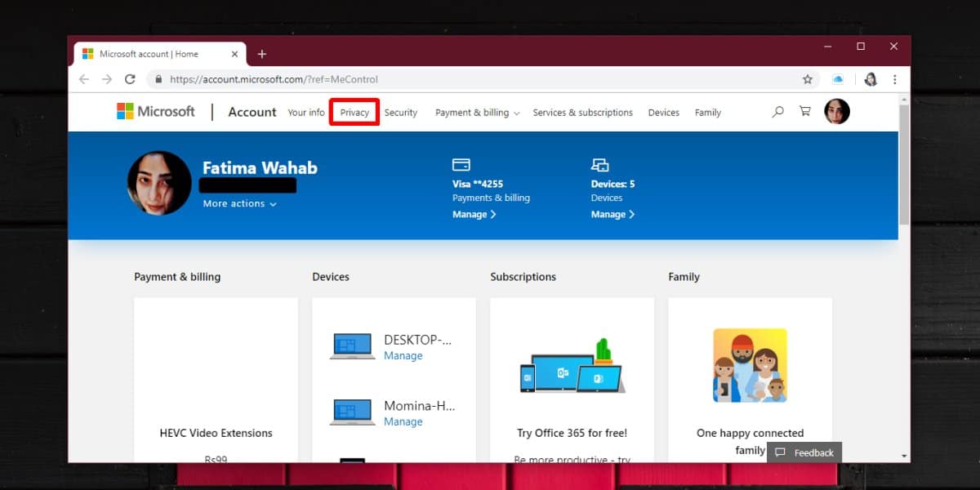Open the Family menu item
Viewport: 980px width, 490px height.
point(708,113)
